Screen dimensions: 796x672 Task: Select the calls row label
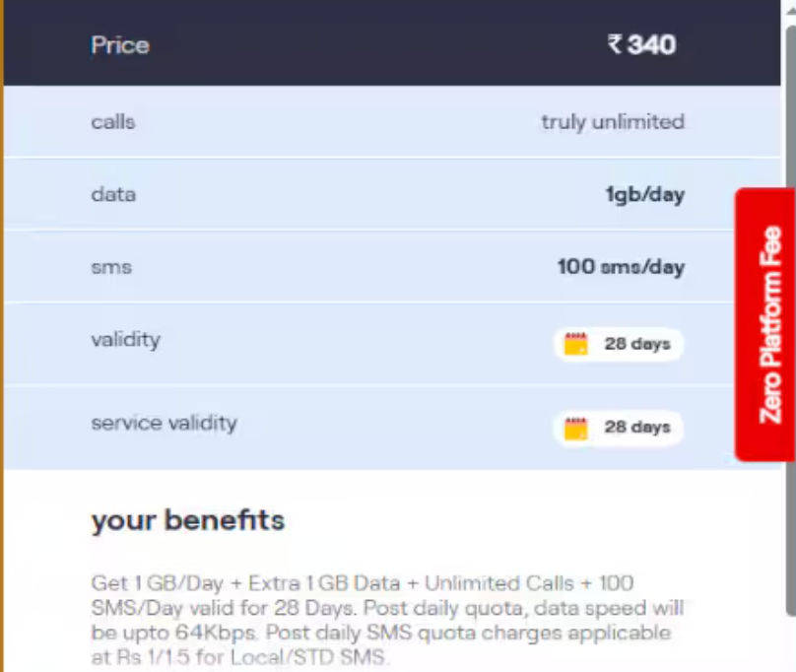coord(113,122)
